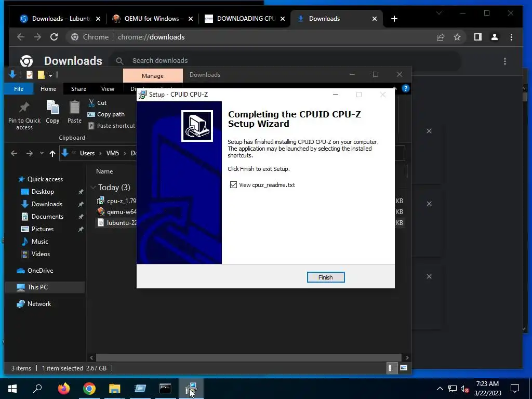Viewport: 532px width, 399px height.
Task: Open Quick access in navigation pane
Action: point(45,179)
